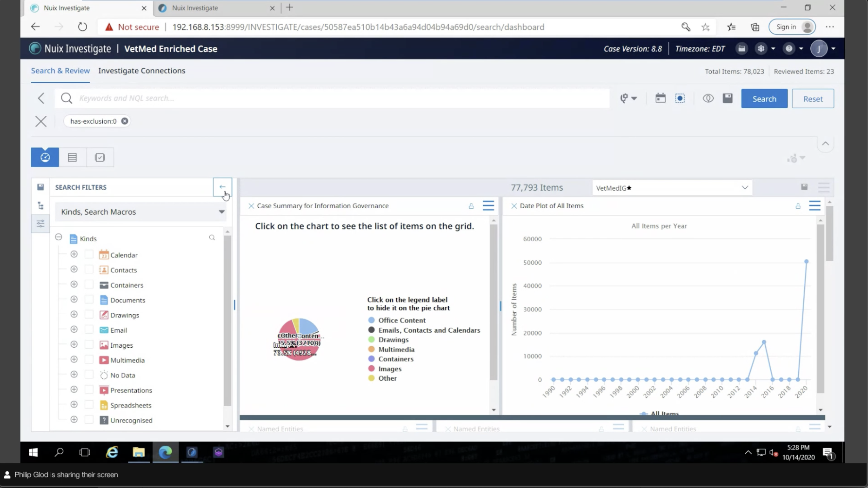Screen dimensions: 868x488
Task: Toggle Images legend label on pie chart
Action: (x=390, y=369)
